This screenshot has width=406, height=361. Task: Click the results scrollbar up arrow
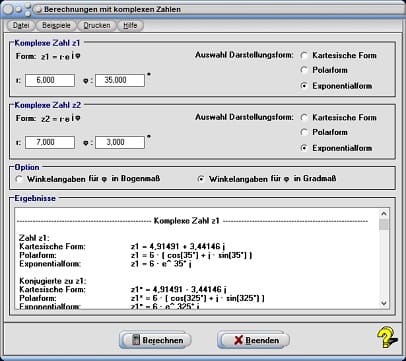(x=384, y=214)
